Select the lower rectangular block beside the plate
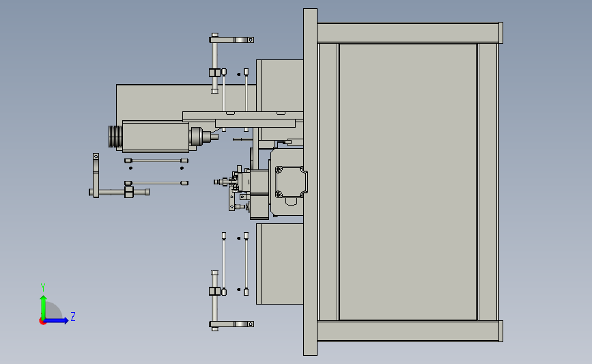 click(x=280, y=264)
